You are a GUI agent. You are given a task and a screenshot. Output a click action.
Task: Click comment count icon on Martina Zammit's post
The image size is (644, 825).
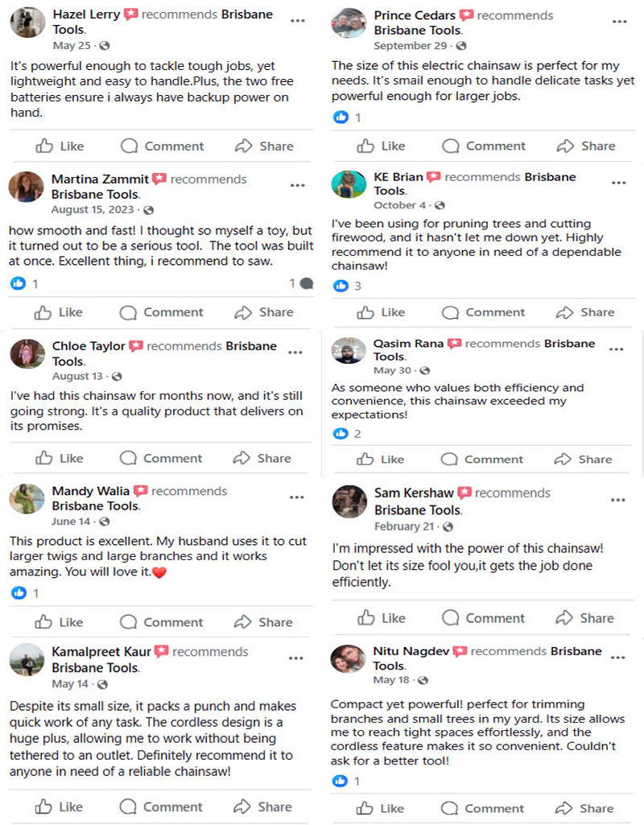pyautogui.click(x=306, y=283)
